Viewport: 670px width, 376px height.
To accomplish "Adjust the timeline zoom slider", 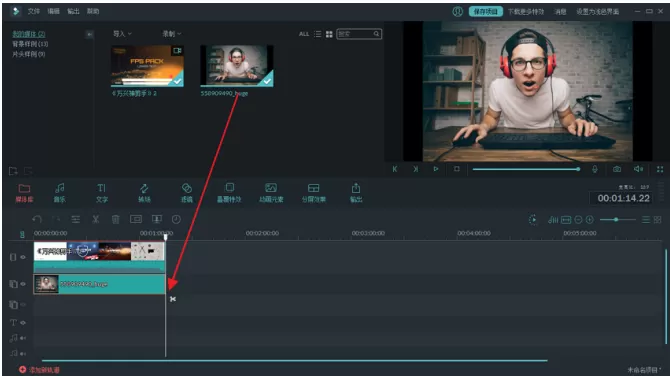I will tap(617, 220).
